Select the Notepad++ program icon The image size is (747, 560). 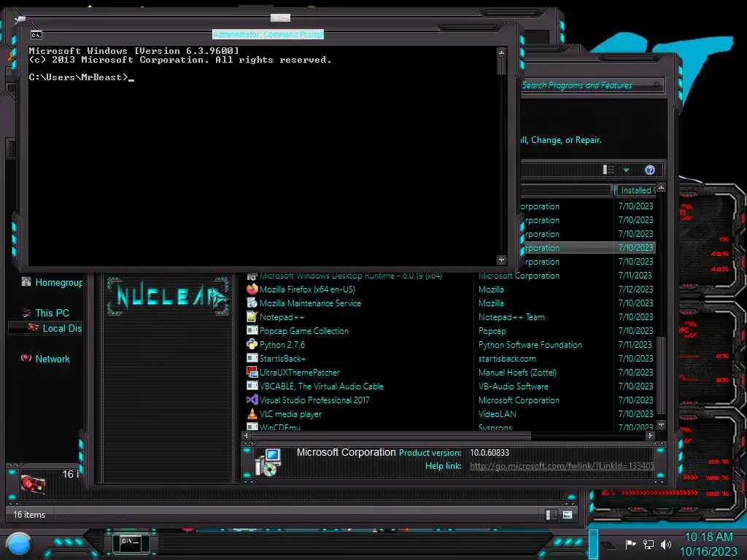pyautogui.click(x=252, y=316)
